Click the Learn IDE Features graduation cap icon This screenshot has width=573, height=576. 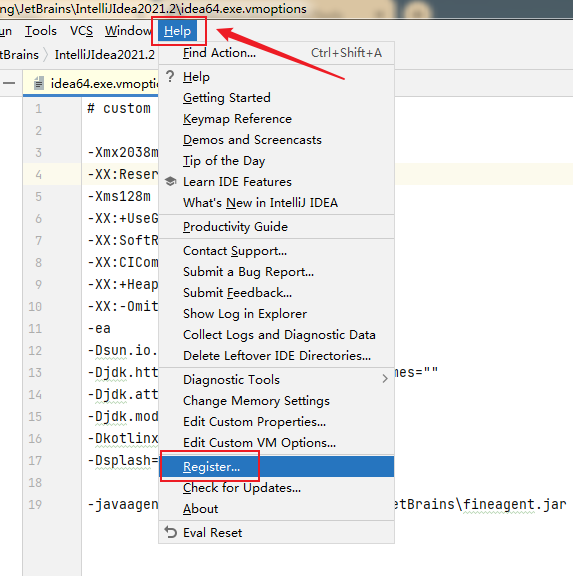[170, 181]
